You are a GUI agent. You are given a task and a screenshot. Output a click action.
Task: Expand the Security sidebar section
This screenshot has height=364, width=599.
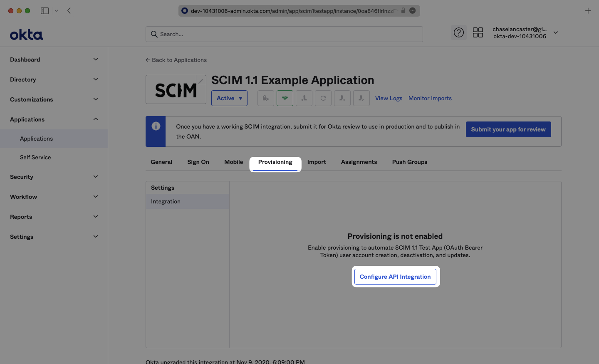coord(54,177)
